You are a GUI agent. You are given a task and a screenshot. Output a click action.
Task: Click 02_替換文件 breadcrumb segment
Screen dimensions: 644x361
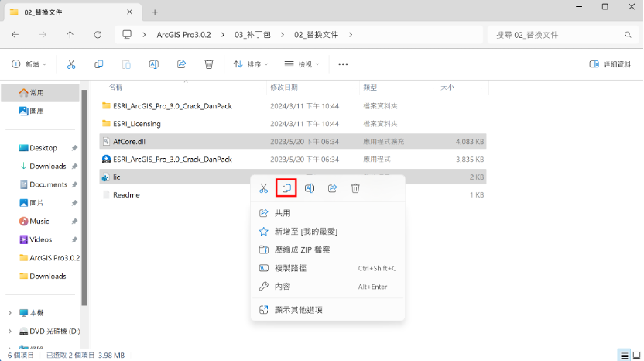click(x=317, y=35)
